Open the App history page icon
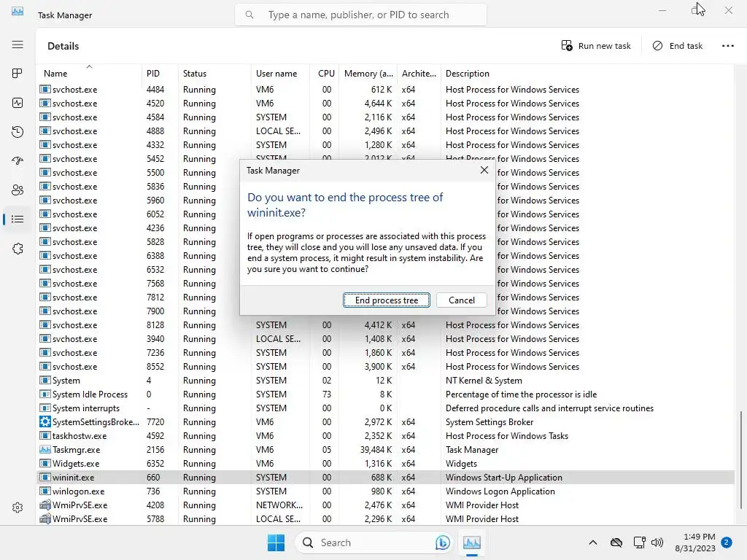Image resolution: width=747 pixels, height=560 pixels. point(18,132)
